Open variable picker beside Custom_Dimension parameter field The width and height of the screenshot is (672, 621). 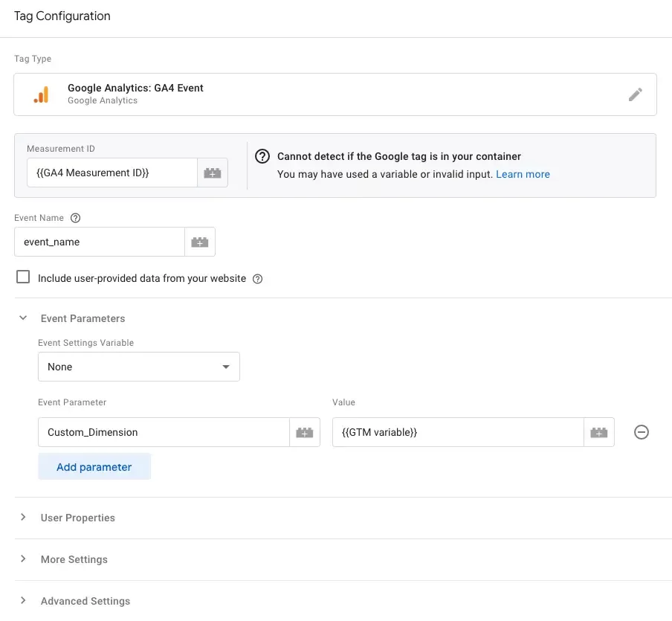tap(305, 432)
